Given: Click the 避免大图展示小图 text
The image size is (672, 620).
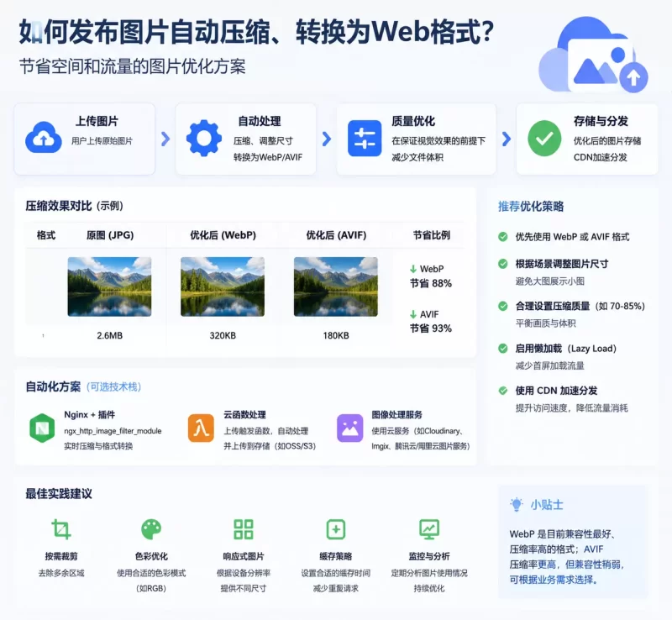Looking at the screenshot, I should tap(550, 281).
